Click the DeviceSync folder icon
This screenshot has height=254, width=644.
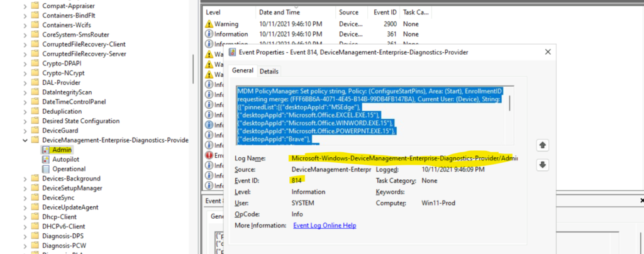point(35,197)
